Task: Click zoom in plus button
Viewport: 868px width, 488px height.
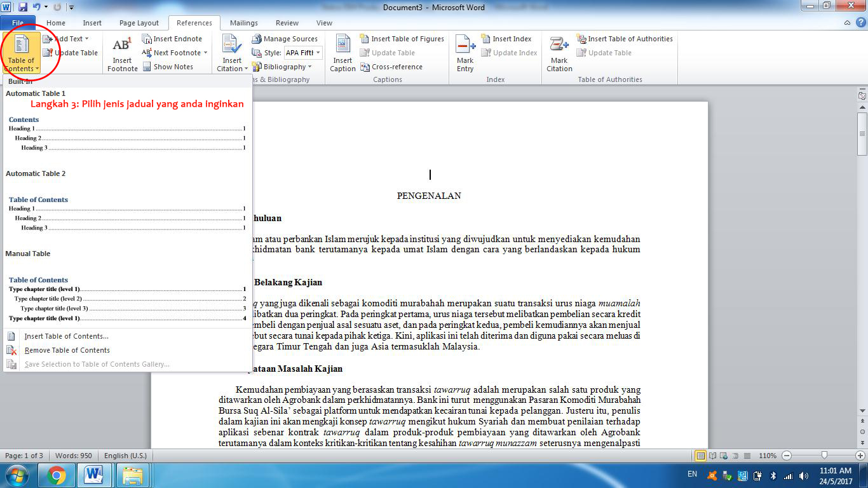Action: tap(860, 456)
